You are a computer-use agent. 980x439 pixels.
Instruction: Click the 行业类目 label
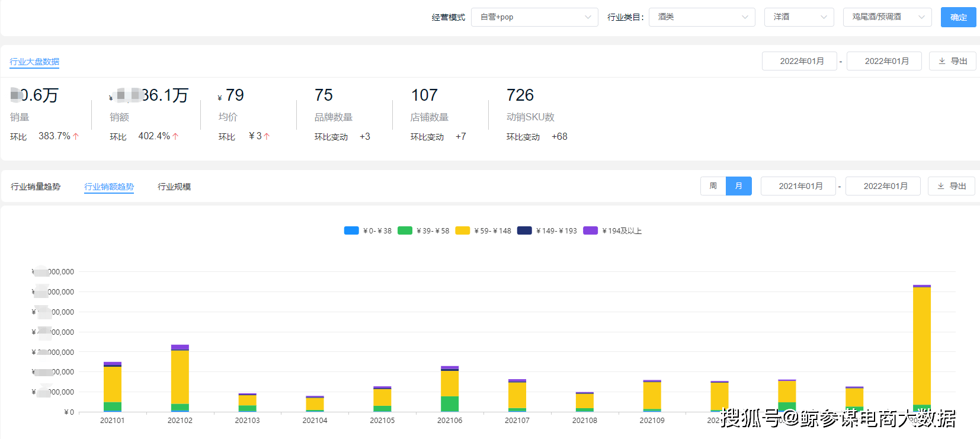(x=626, y=17)
